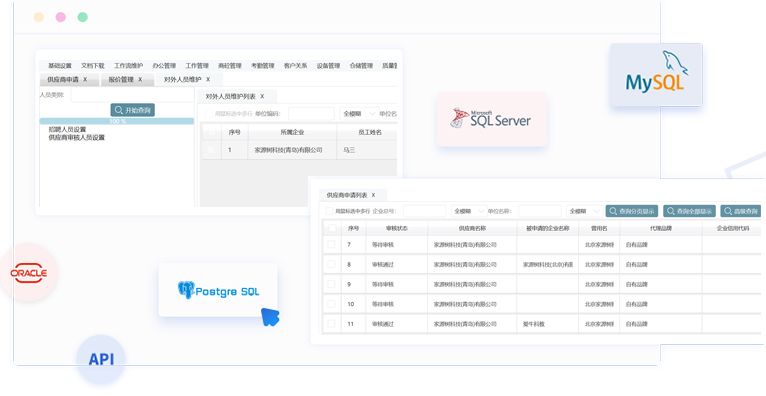The width and height of the screenshot is (766, 396).
Task: Click the Microsoft SQL Server logo
Action: 491,119
